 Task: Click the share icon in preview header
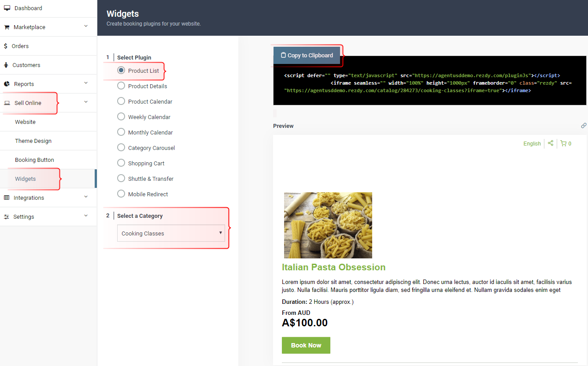tap(551, 143)
